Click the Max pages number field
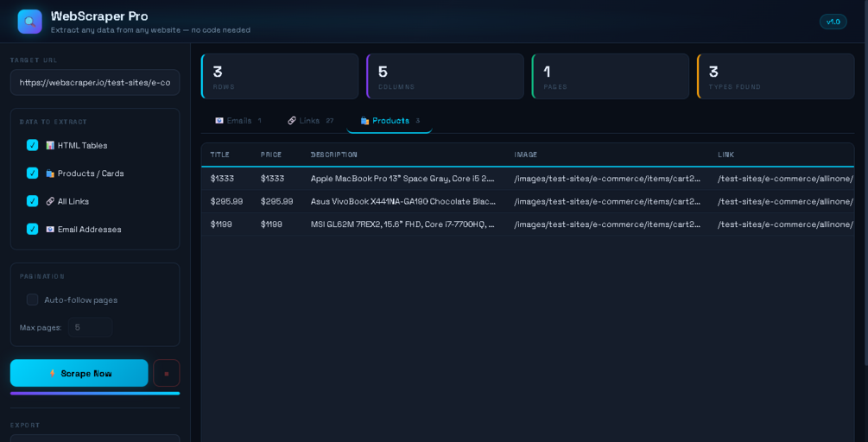 [90, 327]
